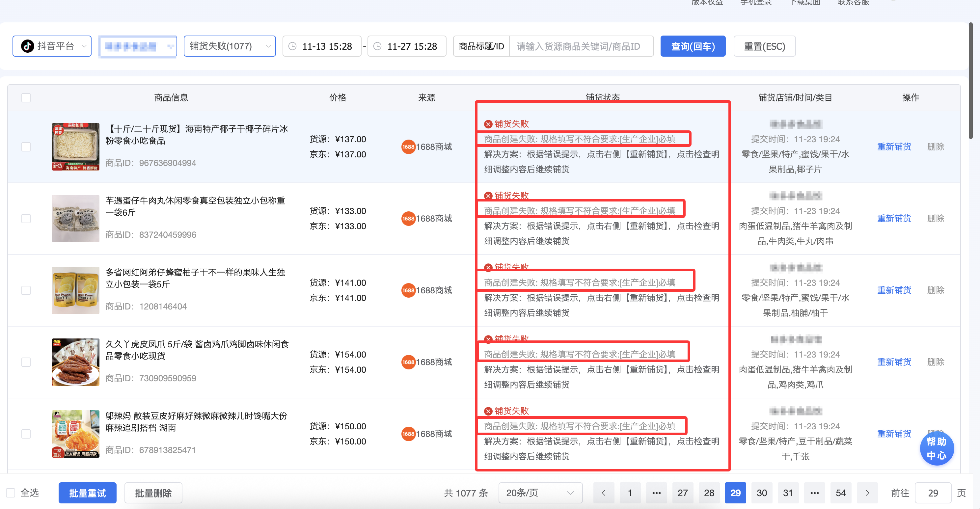The image size is (980, 509).
Task: Go to page 54 in pagination
Action: [x=841, y=493]
